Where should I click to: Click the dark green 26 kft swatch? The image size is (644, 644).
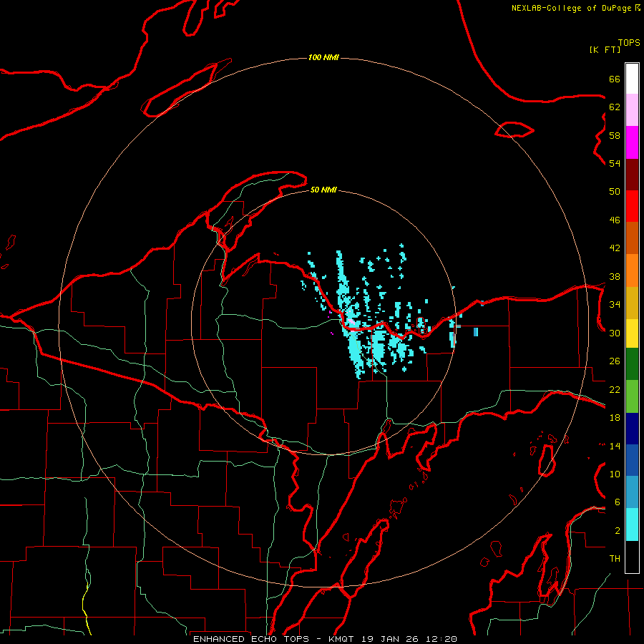(632, 364)
